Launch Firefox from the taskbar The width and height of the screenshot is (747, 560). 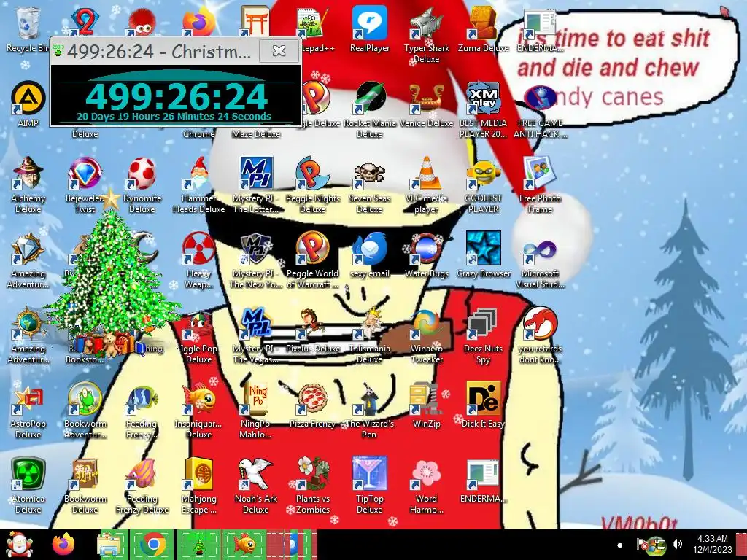(64, 545)
